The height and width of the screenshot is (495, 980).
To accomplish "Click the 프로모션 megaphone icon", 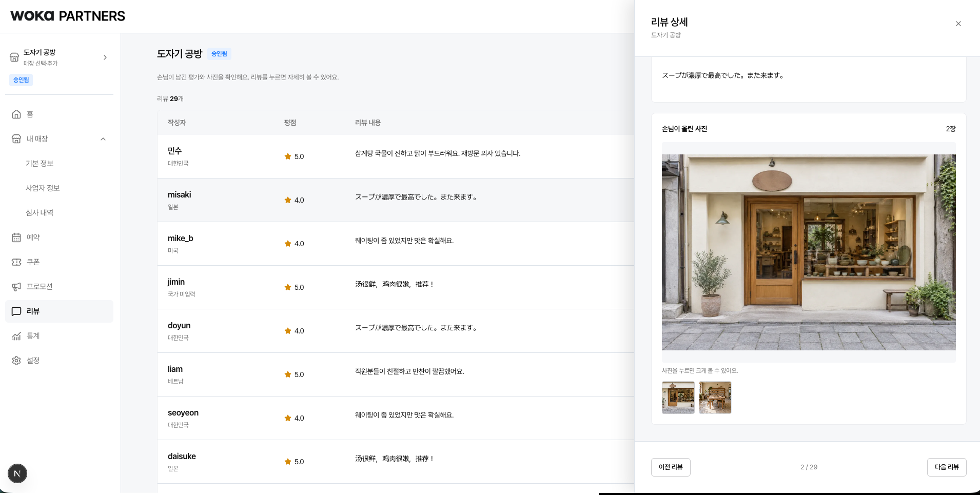I will click(16, 287).
